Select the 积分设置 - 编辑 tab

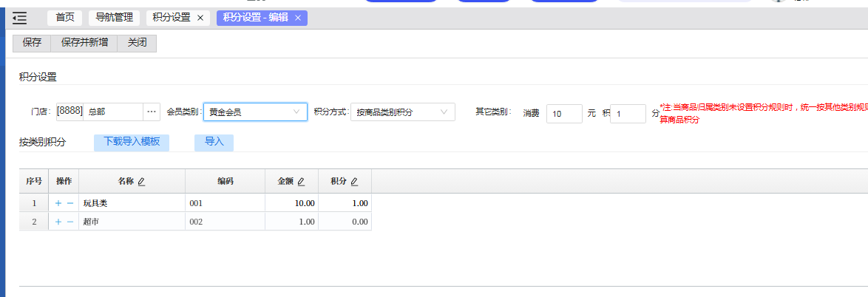(x=255, y=18)
